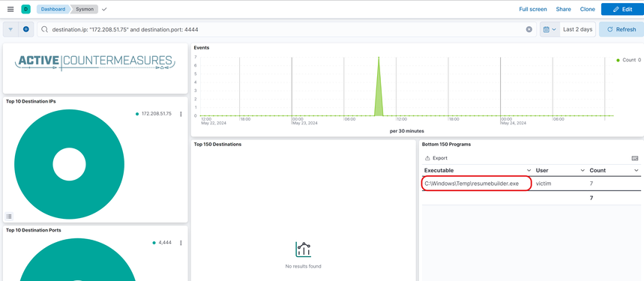Click the keyboard icon in Programs panel

pyautogui.click(x=634, y=158)
